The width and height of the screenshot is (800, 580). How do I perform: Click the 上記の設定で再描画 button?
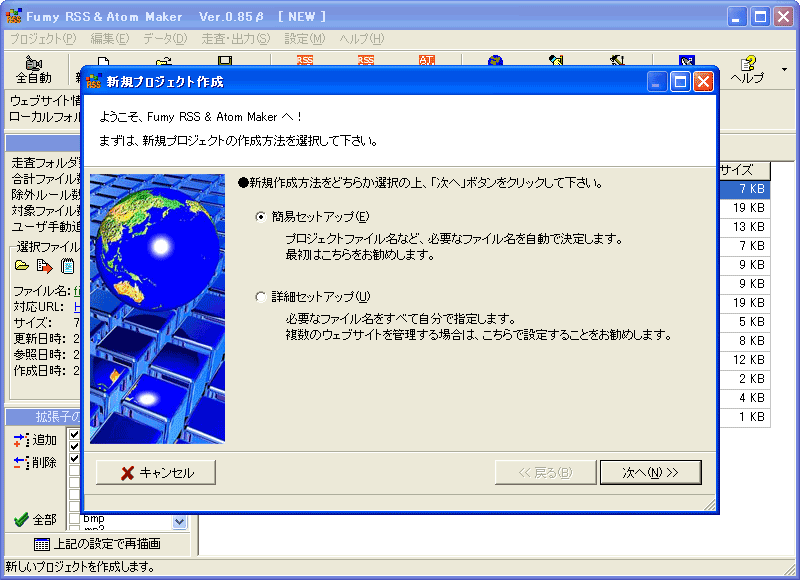97,544
